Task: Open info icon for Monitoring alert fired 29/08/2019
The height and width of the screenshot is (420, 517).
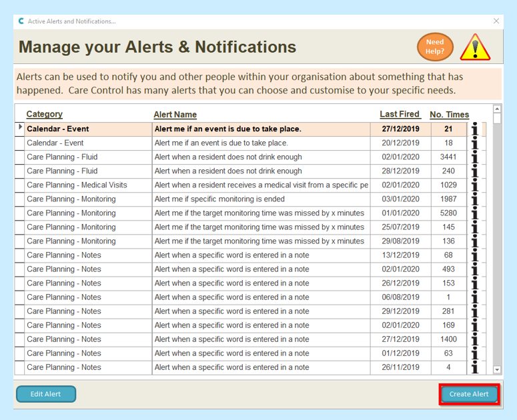Action: click(x=475, y=241)
